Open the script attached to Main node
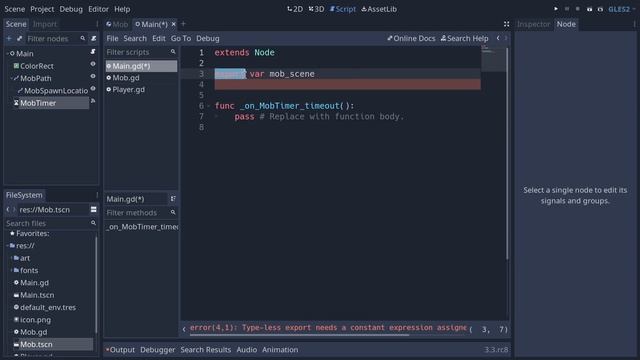640x360 pixels. tap(93, 52)
